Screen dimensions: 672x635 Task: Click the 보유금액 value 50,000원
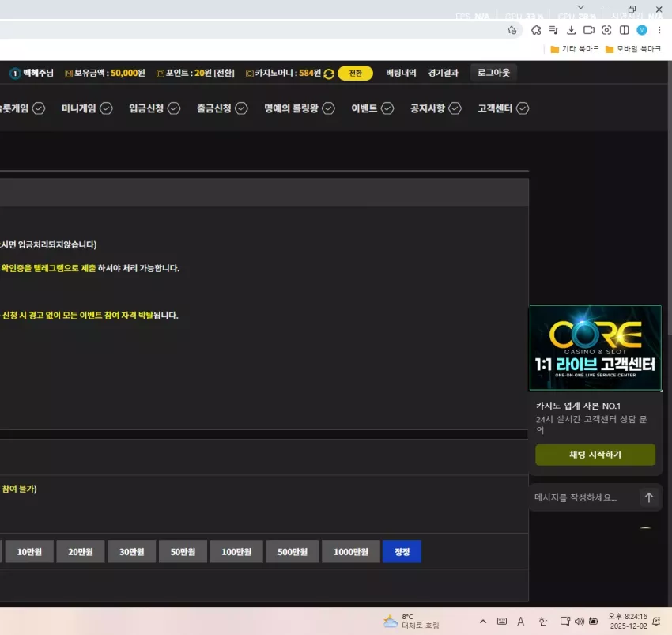point(128,74)
